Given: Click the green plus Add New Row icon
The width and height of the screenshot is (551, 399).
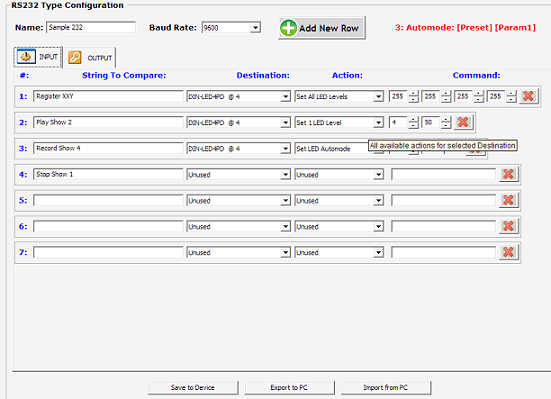Looking at the screenshot, I should pyautogui.click(x=288, y=28).
